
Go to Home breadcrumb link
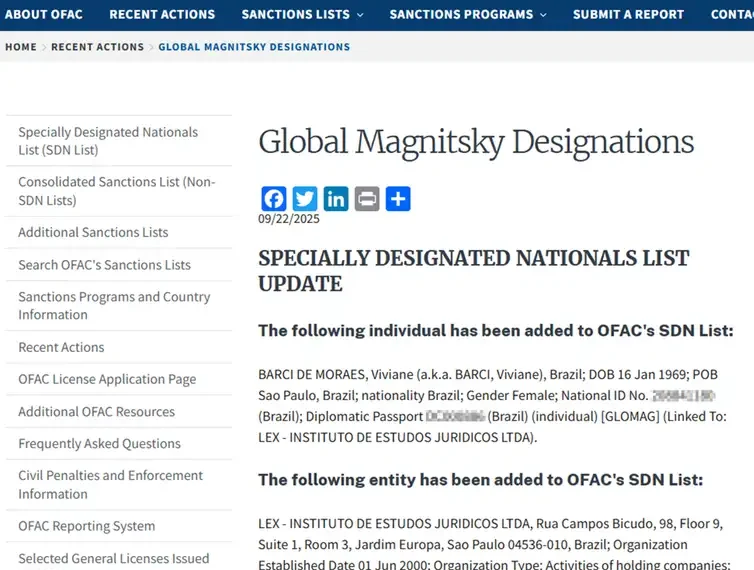(21, 47)
